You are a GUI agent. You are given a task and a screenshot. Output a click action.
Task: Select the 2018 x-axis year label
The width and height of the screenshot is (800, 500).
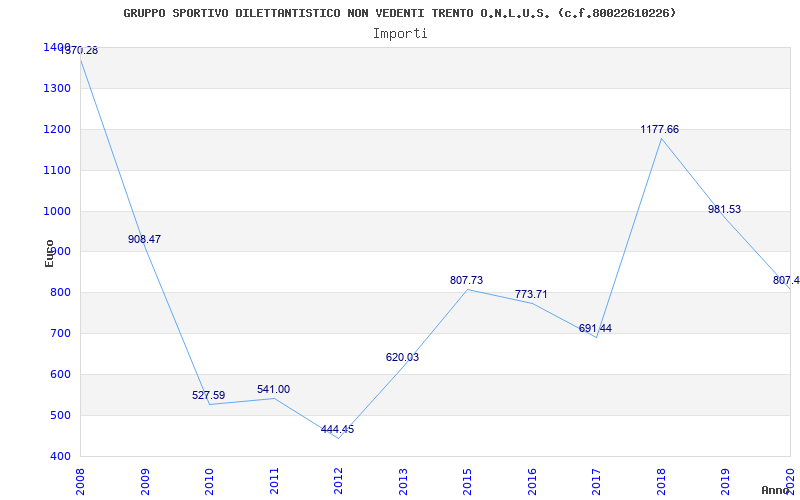tap(661, 482)
